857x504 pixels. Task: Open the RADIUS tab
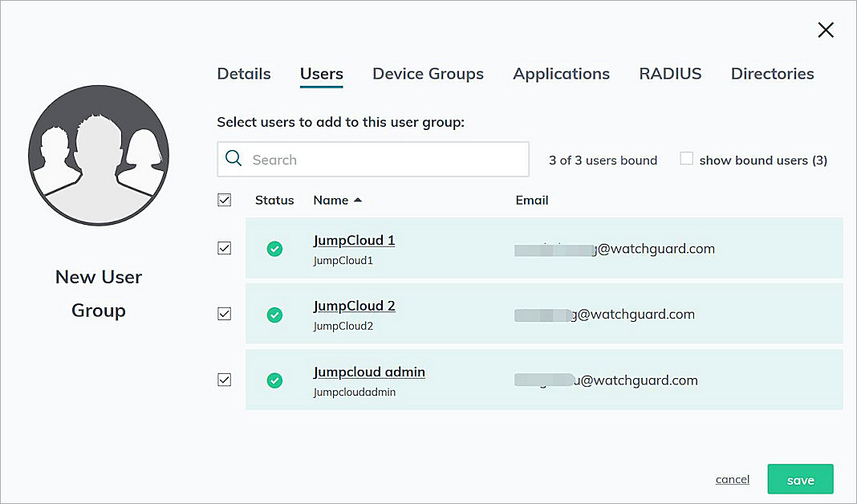coord(671,74)
